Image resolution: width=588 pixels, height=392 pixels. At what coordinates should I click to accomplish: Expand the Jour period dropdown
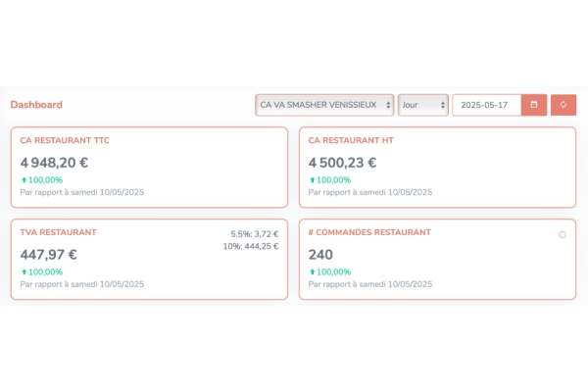coord(422,105)
